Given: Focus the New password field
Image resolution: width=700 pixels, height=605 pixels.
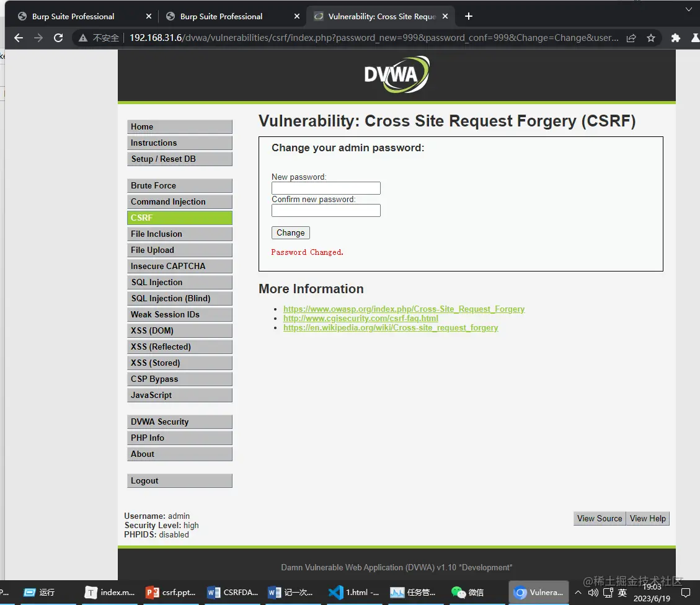Looking at the screenshot, I should pos(326,188).
